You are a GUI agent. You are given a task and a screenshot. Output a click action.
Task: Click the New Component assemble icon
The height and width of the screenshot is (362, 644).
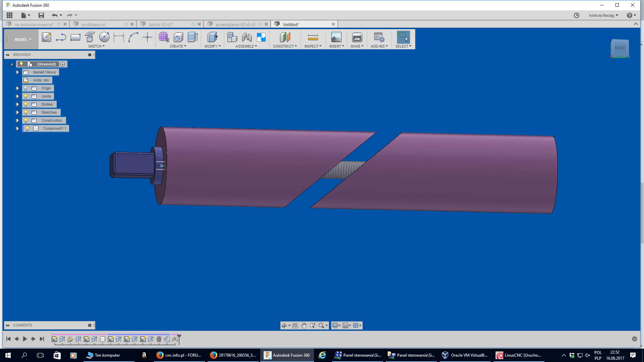(x=232, y=37)
